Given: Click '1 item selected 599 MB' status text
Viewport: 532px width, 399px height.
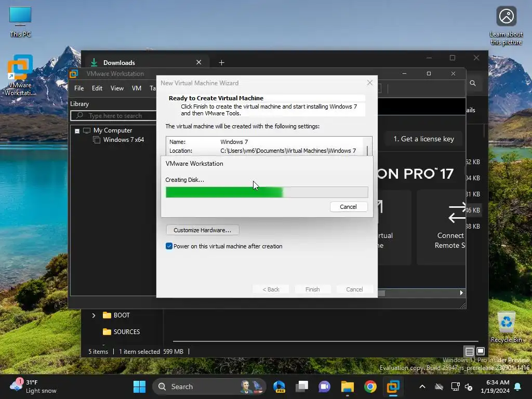Looking at the screenshot, I should click(151, 352).
